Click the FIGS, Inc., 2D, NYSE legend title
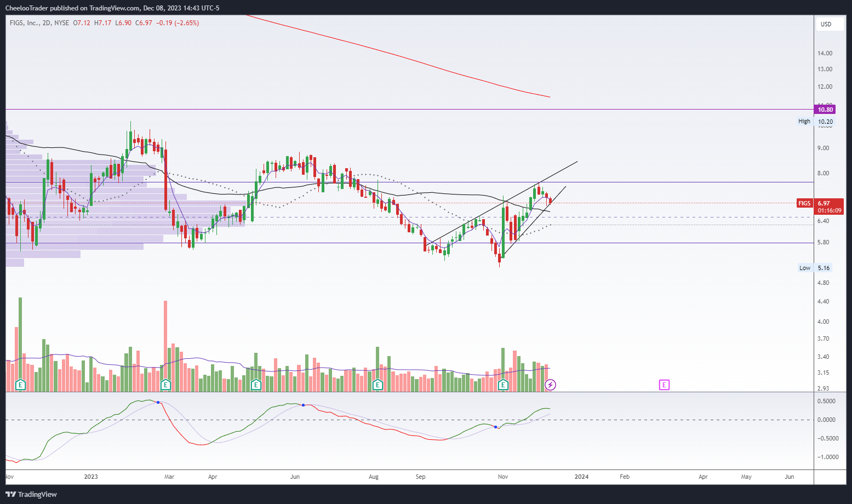The image size is (852, 504). coord(39,23)
